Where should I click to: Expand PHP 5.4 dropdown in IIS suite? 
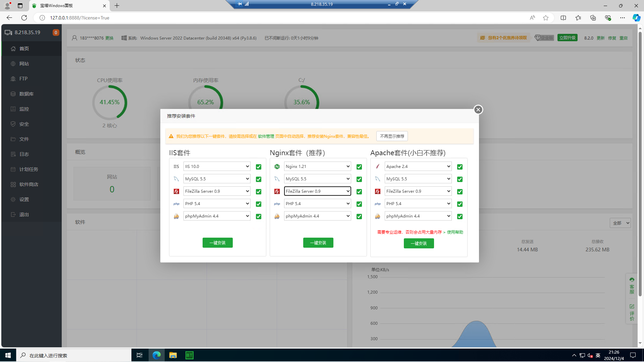(217, 204)
